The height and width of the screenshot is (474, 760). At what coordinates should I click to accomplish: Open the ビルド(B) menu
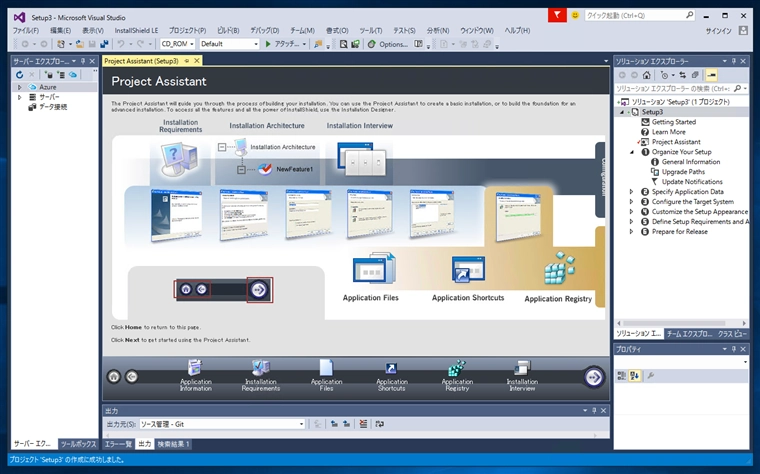point(228,31)
